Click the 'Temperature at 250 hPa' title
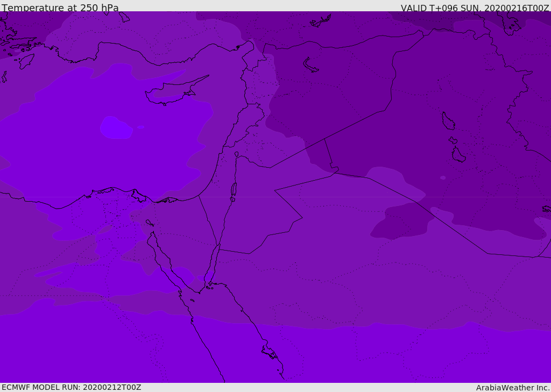 coord(60,8)
